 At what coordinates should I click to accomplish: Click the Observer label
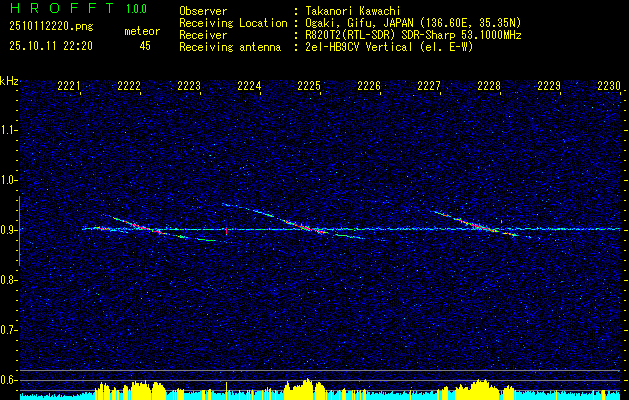tap(203, 11)
